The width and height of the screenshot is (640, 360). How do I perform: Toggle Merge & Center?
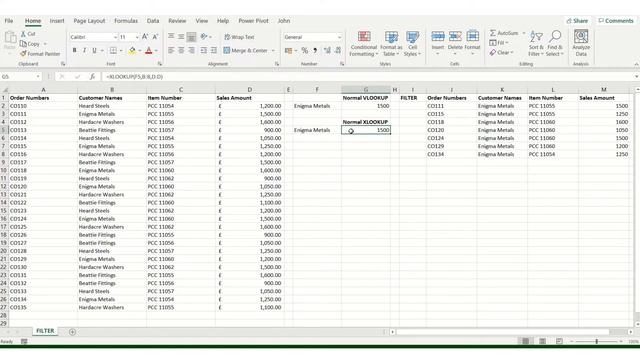245,50
